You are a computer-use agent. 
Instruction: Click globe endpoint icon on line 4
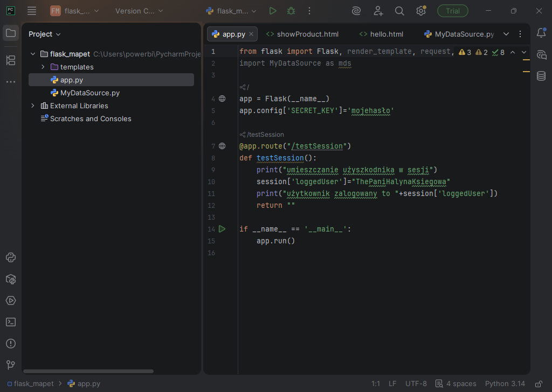click(222, 99)
